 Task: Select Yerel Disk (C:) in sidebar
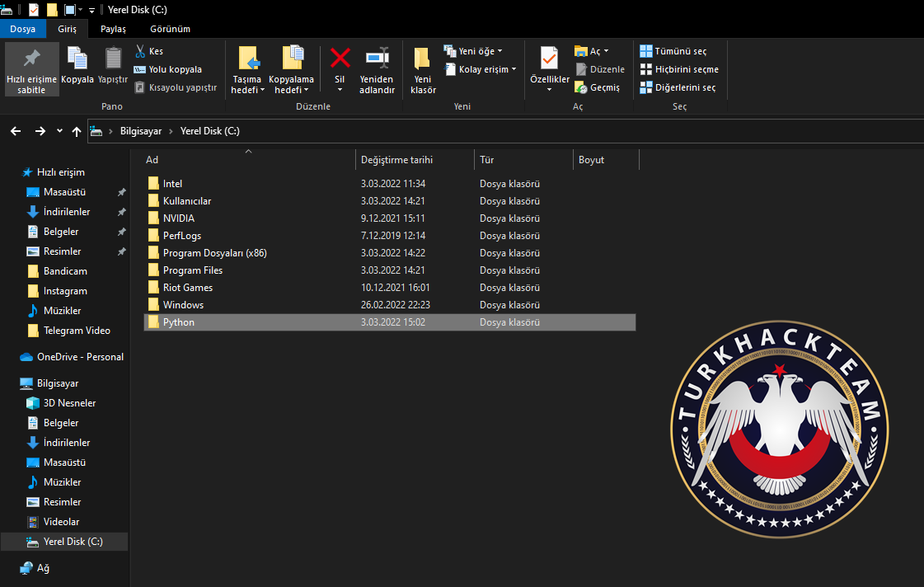(x=64, y=542)
